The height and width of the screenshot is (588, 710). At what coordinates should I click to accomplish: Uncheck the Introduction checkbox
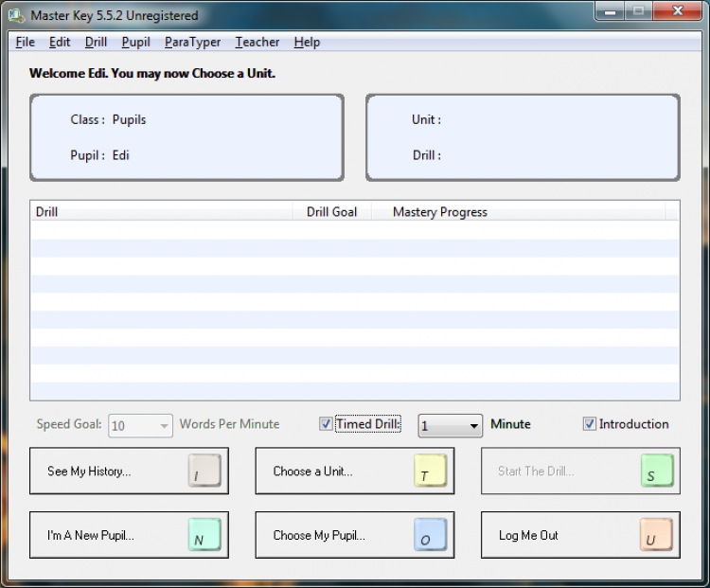pos(589,424)
